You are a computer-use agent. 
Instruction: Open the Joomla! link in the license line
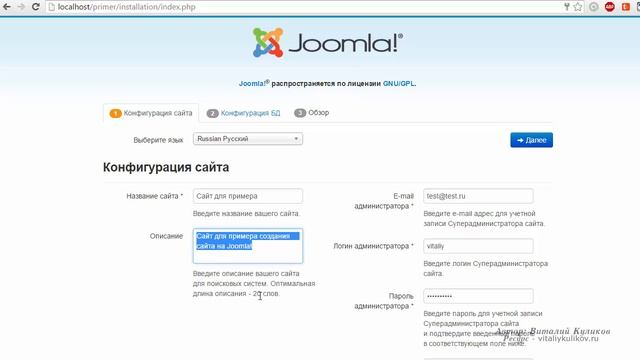click(x=254, y=83)
